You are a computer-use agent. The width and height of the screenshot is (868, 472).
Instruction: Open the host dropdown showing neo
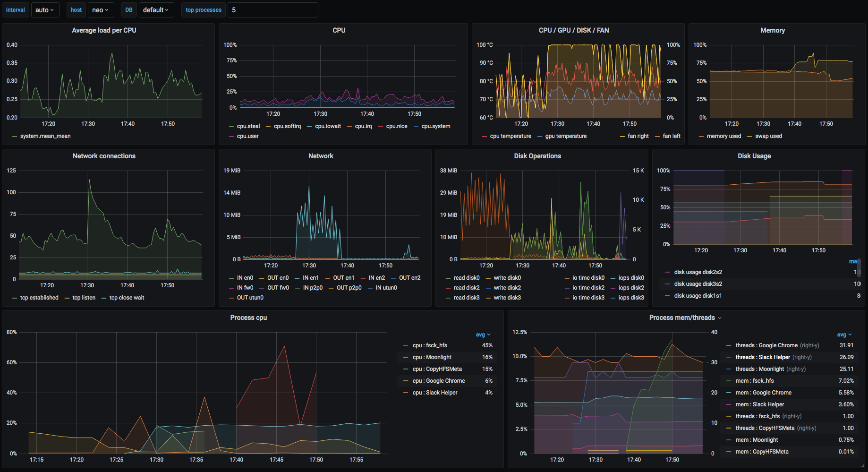(x=100, y=10)
